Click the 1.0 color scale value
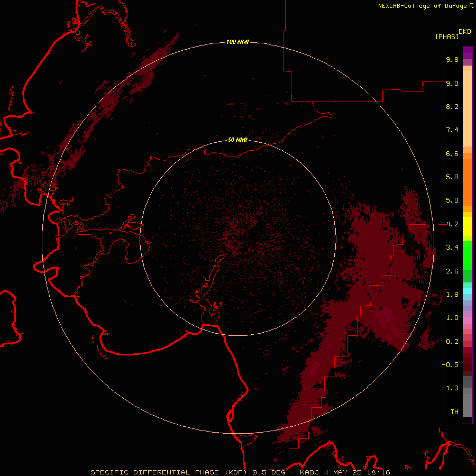 click(452, 318)
